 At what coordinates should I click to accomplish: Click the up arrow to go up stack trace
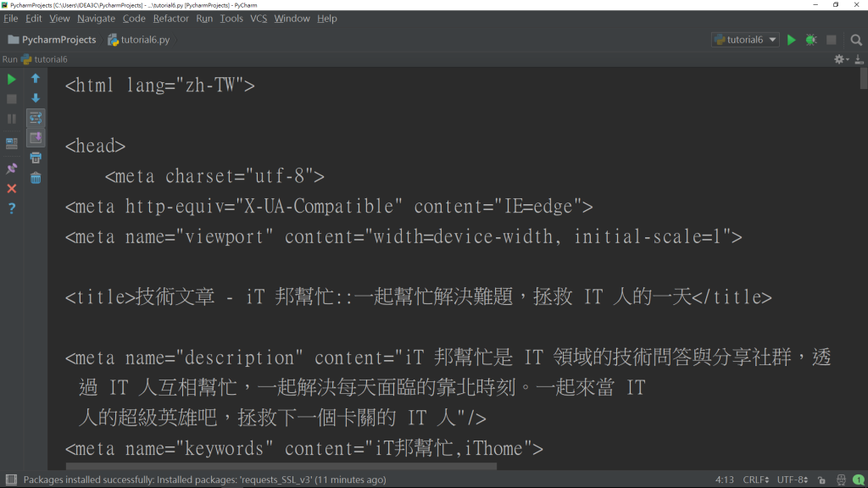pos(36,79)
